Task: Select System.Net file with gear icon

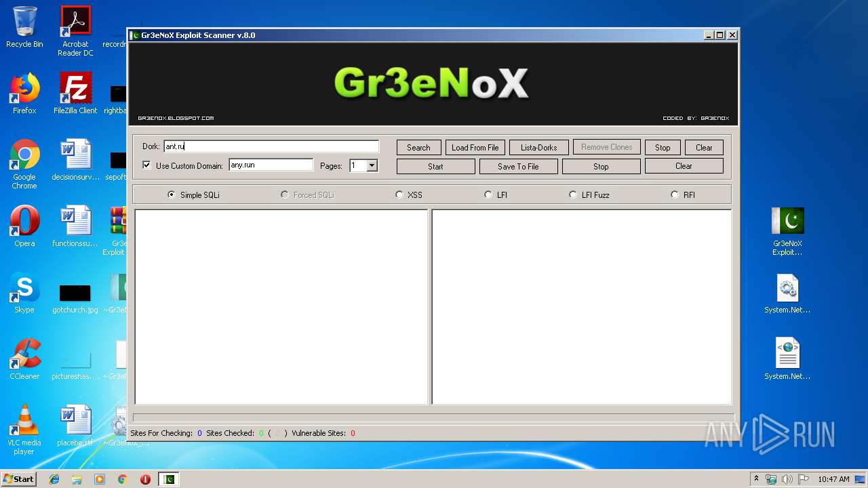Action: 787,293
